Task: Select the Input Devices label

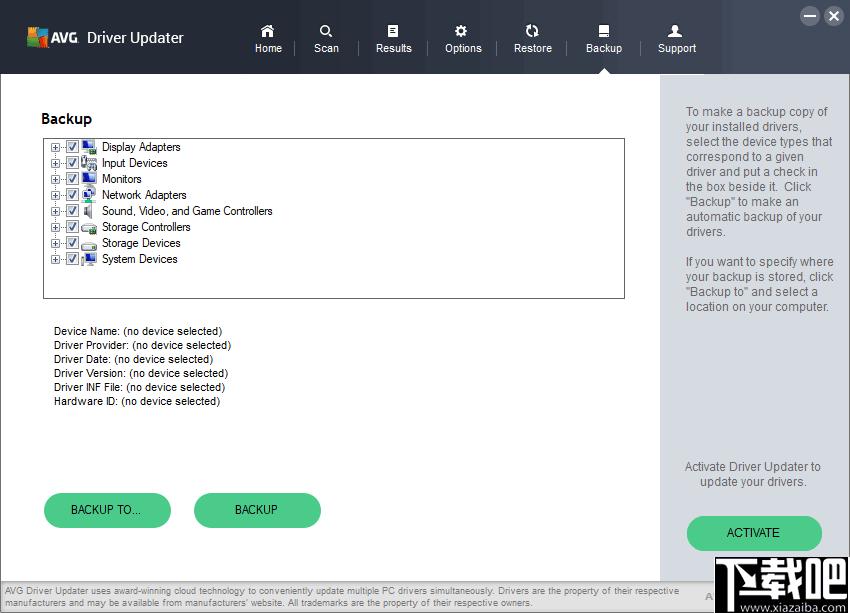Action: (x=134, y=163)
